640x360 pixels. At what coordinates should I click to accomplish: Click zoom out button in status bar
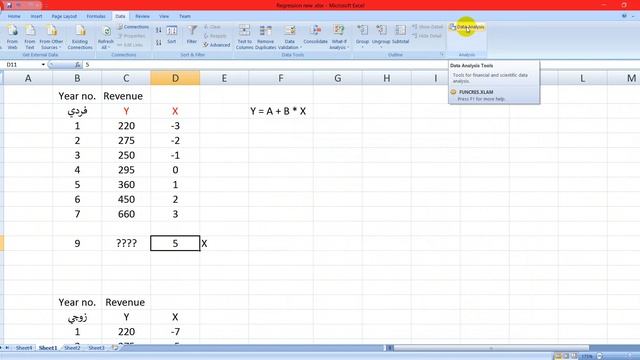(x=599, y=356)
